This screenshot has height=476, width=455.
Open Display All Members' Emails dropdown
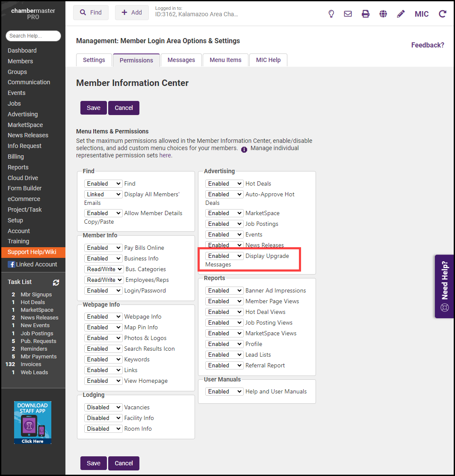(103, 194)
